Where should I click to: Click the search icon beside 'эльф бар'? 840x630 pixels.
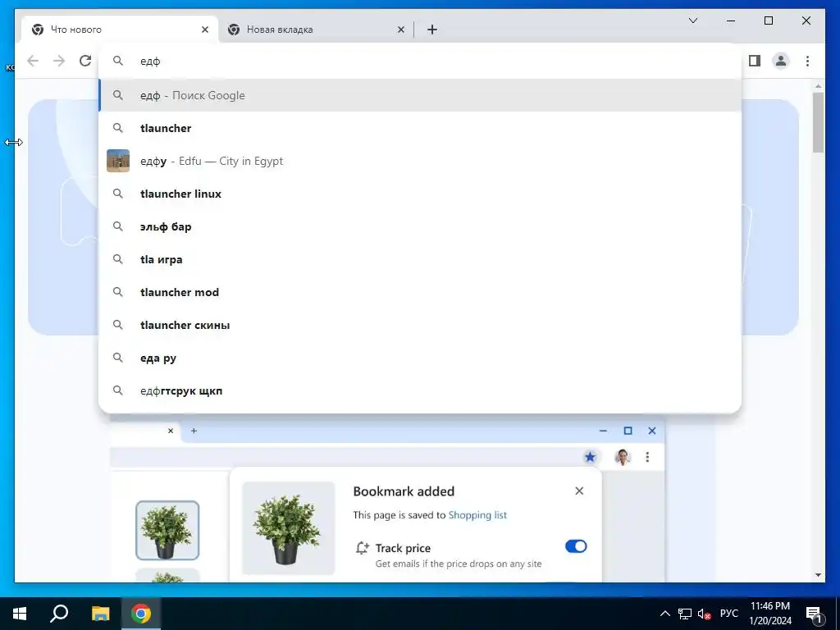[x=118, y=226]
